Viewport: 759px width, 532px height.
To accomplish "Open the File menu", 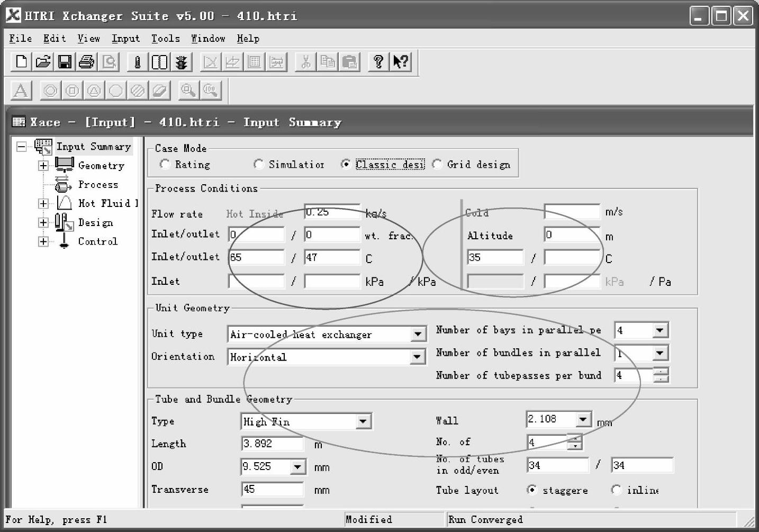I will point(20,39).
